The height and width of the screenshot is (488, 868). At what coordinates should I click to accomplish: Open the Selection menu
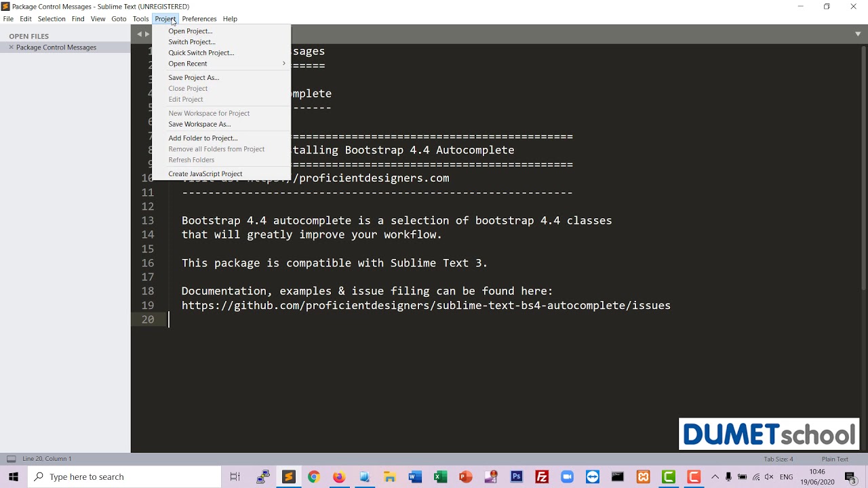52,18
